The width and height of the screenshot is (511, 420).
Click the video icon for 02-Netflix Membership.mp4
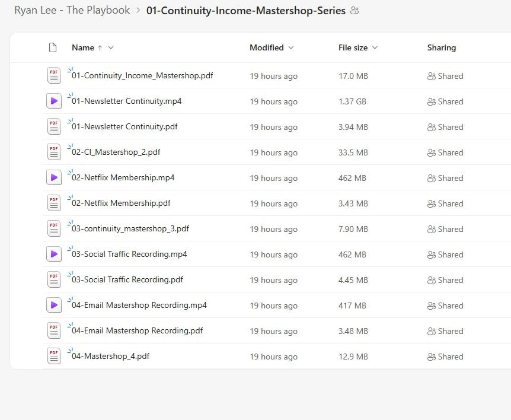coord(54,178)
